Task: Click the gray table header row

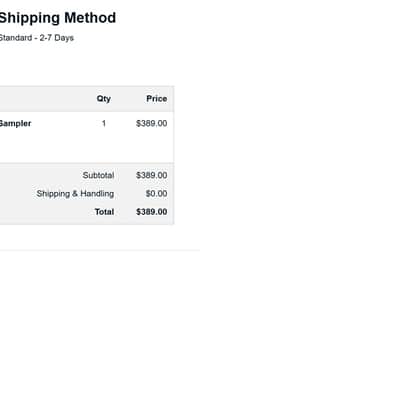Action: point(87,99)
